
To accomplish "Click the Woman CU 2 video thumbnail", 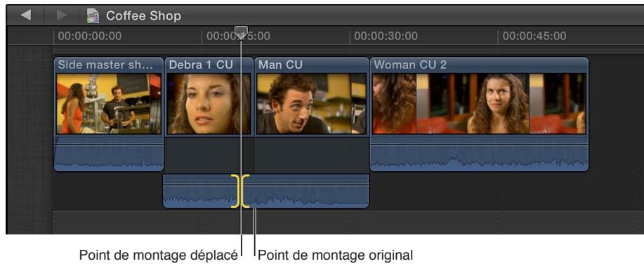I will coord(479,104).
